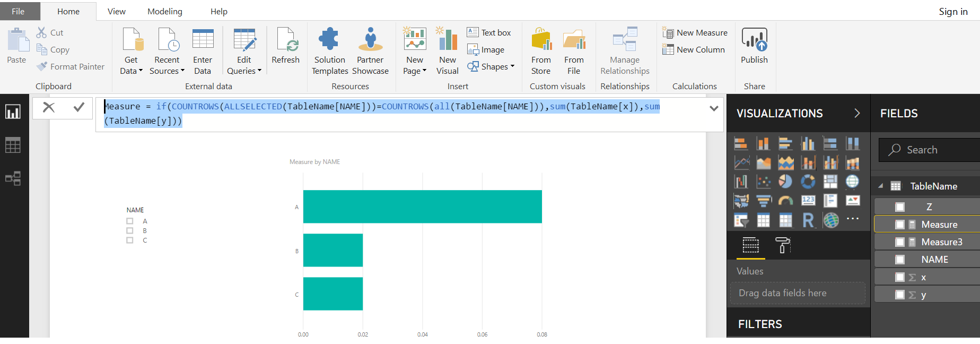The image size is (980, 344).
Task: Select the Ribbon chart visual
Action: pyautogui.click(x=852, y=162)
